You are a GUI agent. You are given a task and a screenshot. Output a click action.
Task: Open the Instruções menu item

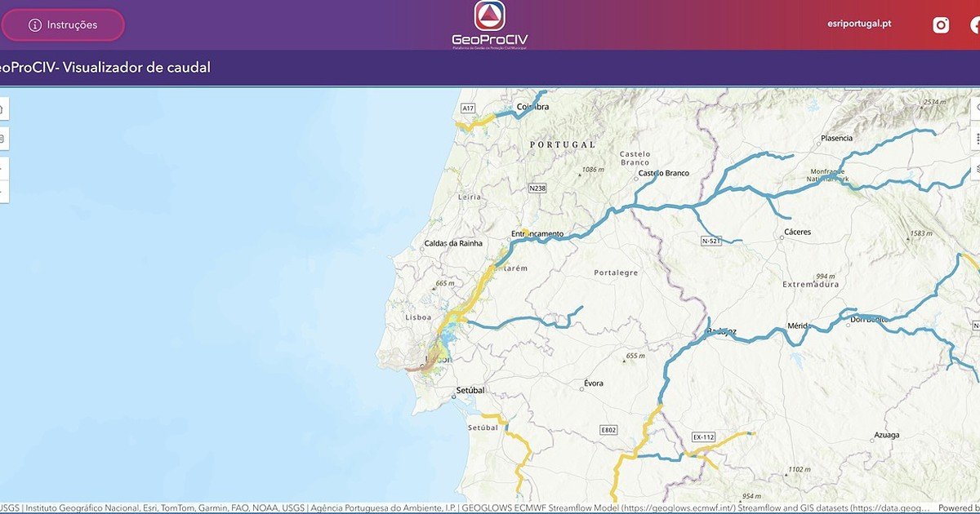point(63,24)
